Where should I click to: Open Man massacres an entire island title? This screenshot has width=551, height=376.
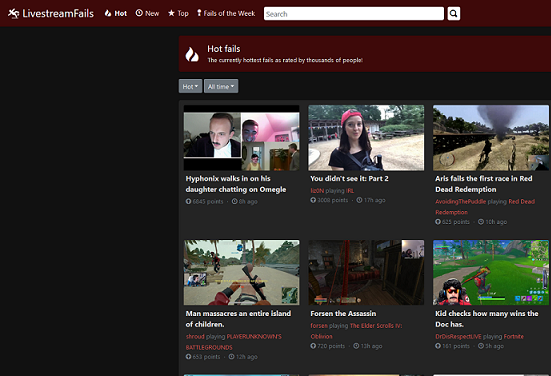pos(238,319)
